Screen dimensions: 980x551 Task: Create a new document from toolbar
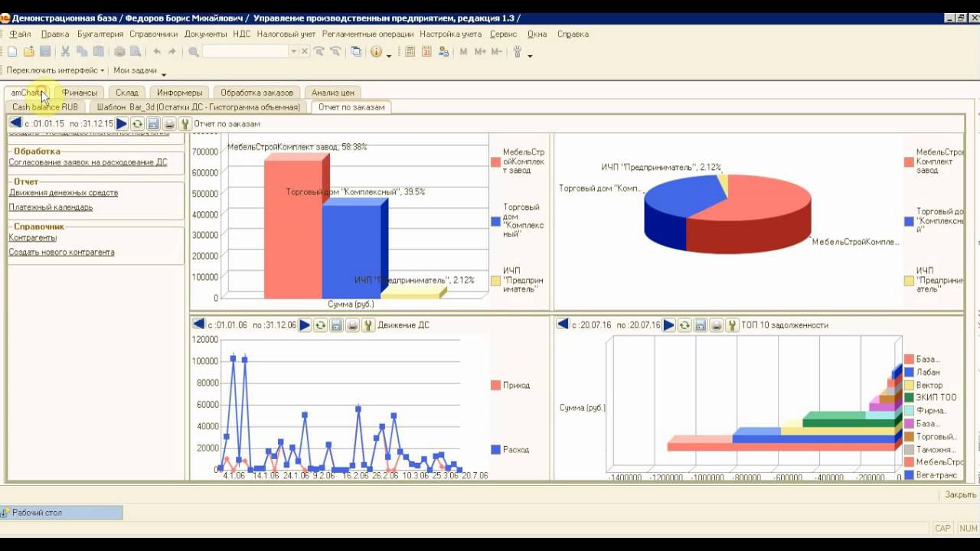pyautogui.click(x=12, y=52)
